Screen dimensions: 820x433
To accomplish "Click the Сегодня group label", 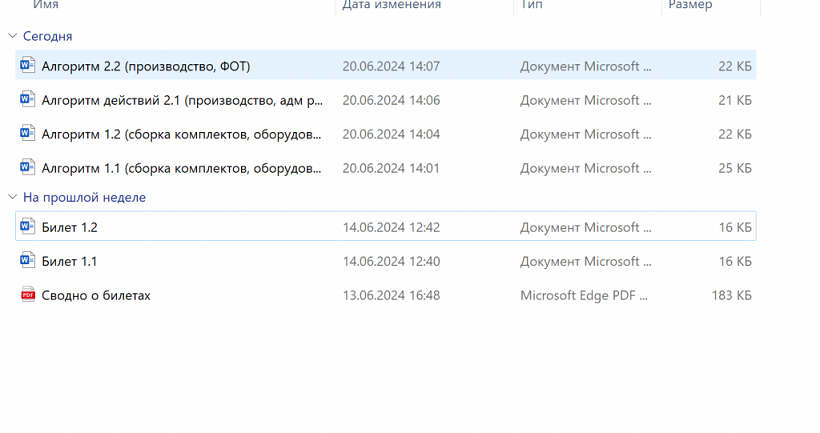I will tap(48, 36).
